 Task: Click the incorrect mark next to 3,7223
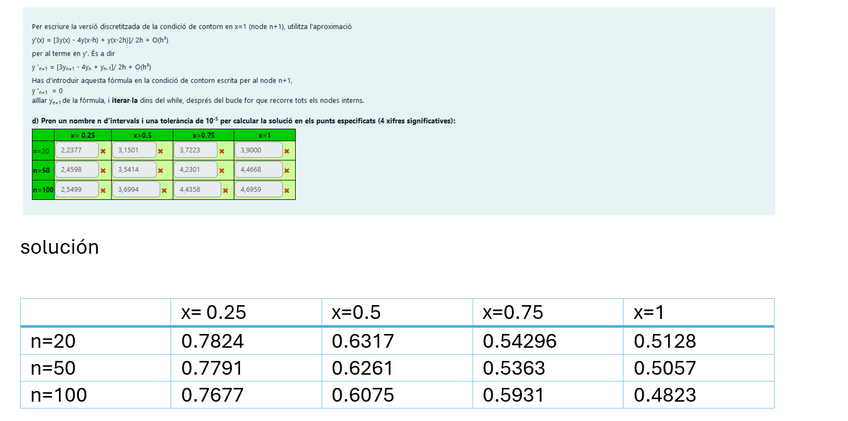221,151
